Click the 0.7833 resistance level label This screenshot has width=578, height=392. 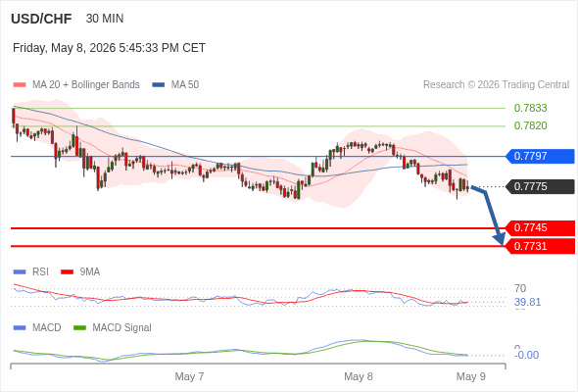click(x=530, y=108)
